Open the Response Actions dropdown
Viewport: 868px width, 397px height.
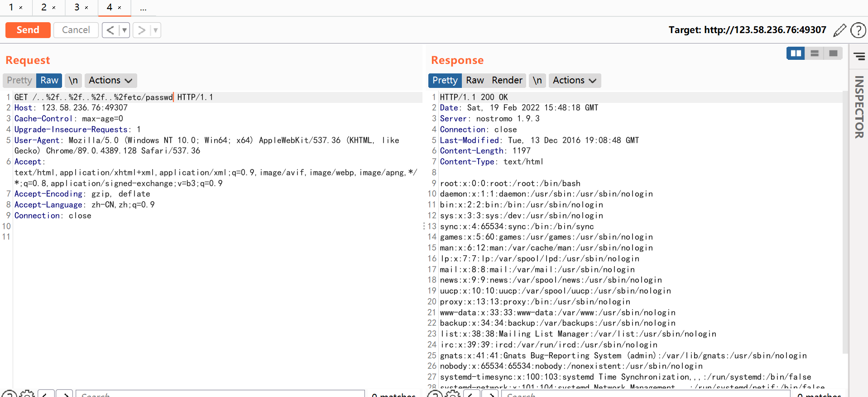point(575,80)
